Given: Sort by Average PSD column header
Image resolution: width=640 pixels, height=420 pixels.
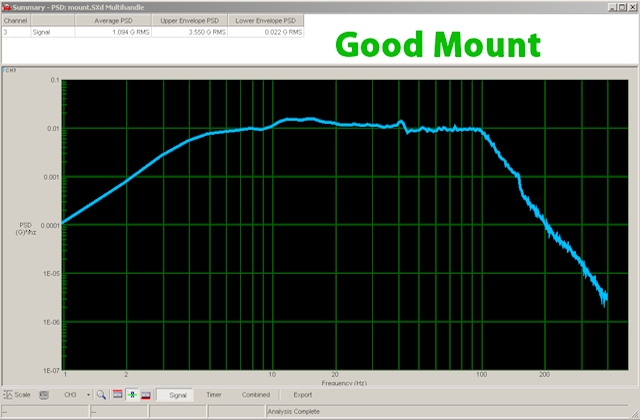Looking at the screenshot, I should pos(113,20).
